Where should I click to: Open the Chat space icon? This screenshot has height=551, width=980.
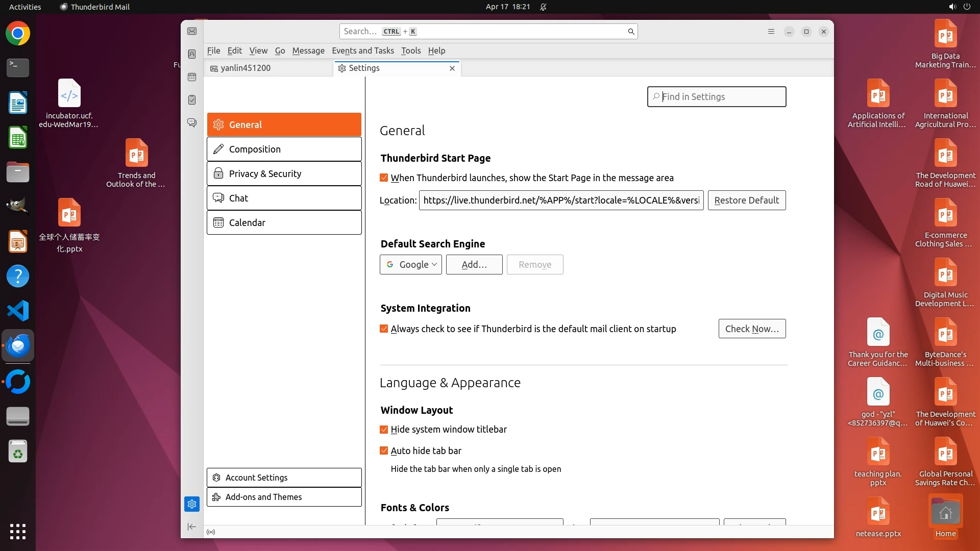coord(192,123)
